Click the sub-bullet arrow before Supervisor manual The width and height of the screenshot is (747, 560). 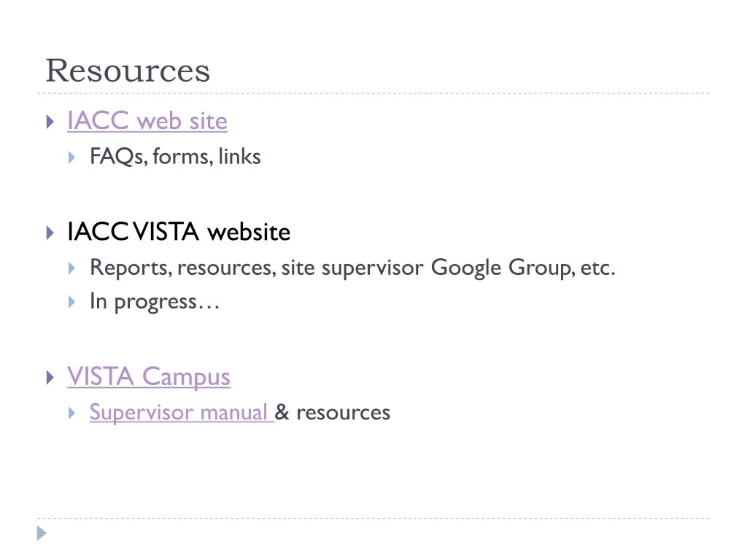click(x=72, y=413)
